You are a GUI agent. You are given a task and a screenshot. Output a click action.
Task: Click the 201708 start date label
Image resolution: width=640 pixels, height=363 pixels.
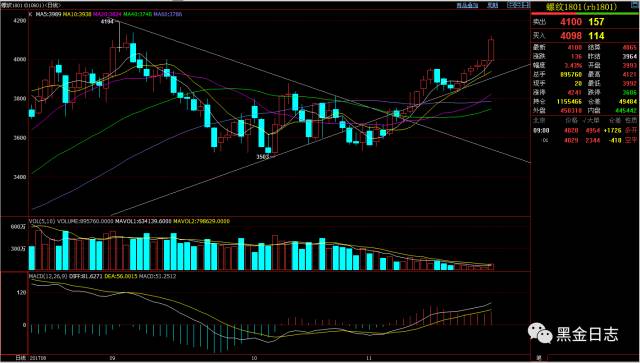click(x=37, y=358)
